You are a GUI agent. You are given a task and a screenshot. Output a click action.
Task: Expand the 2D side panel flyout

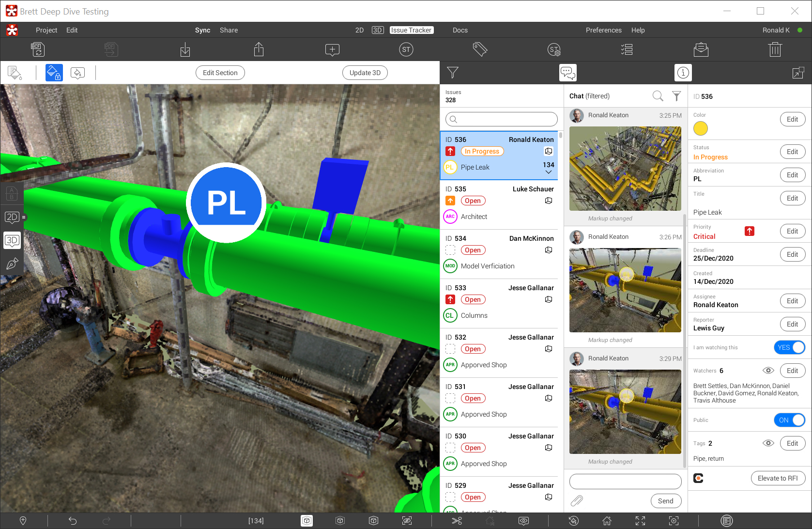coord(24,217)
